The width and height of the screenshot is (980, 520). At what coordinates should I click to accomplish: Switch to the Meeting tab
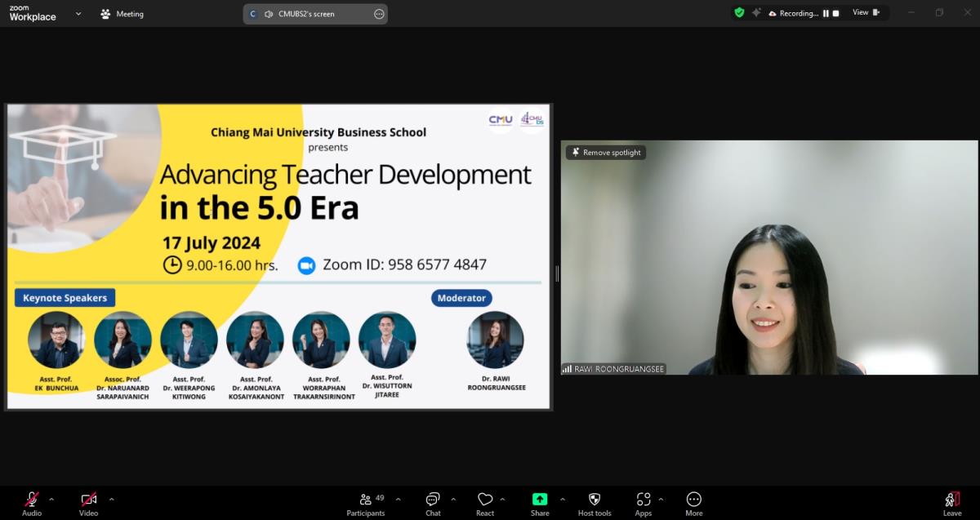[x=122, y=14]
